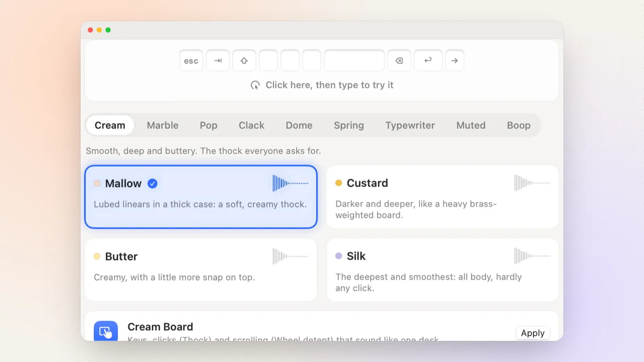Click the pale dot beside Mallow

click(x=97, y=183)
